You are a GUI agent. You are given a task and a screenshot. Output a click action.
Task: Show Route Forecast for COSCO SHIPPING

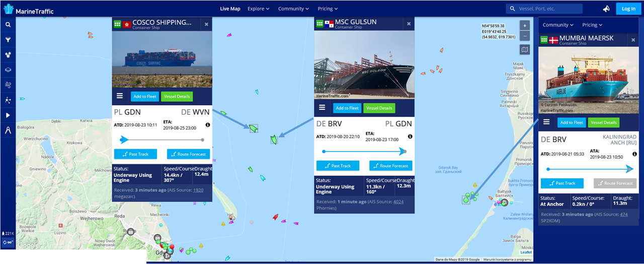pyautogui.click(x=188, y=154)
